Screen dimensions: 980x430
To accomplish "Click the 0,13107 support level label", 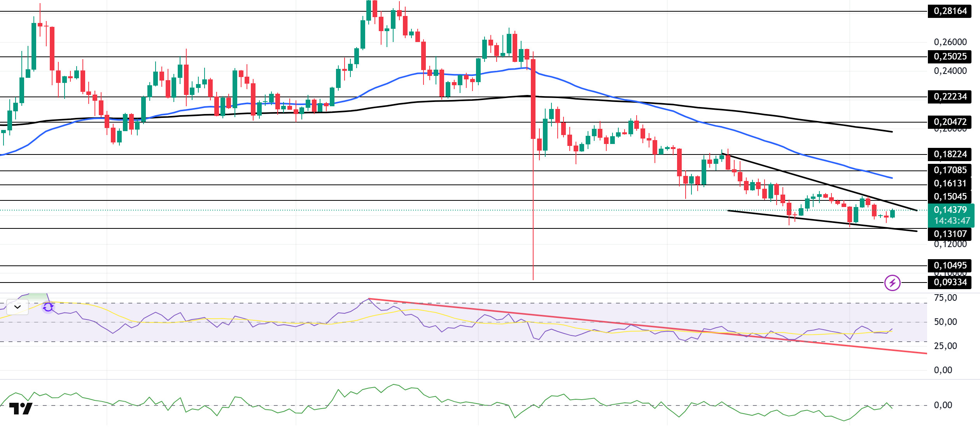I will tap(949, 234).
